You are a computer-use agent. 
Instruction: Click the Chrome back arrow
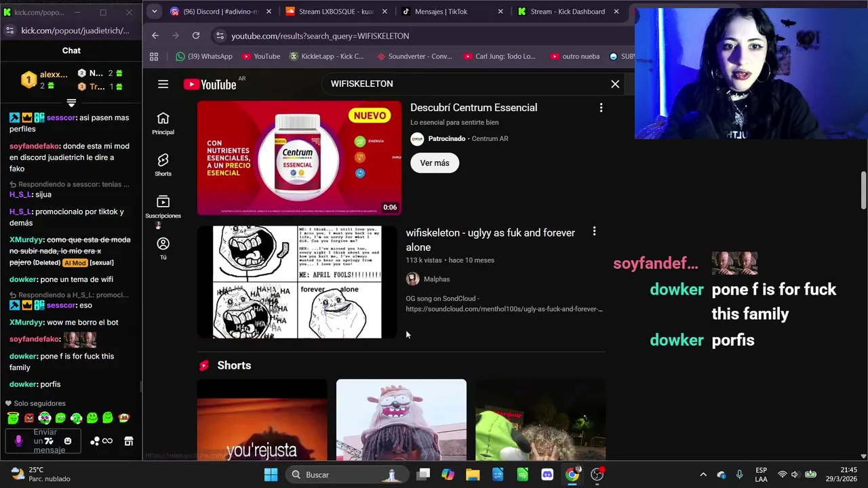155,35
